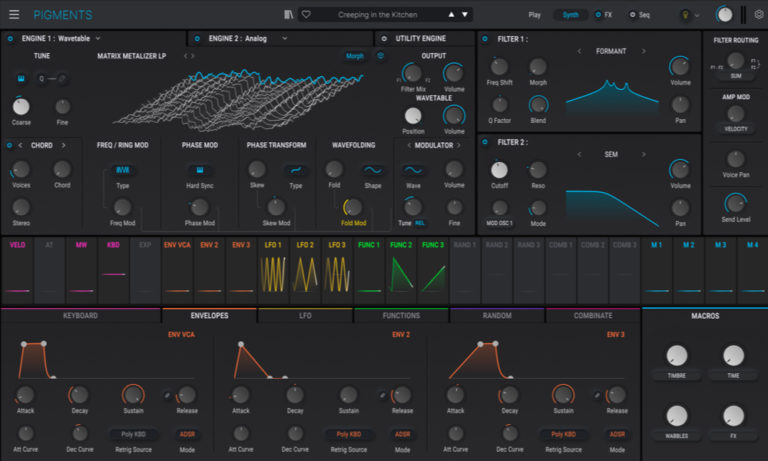Click the Morph button in wavetable display
The height and width of the screenshot is (461, 768).
pyautogui.click(x=354, y=56)
